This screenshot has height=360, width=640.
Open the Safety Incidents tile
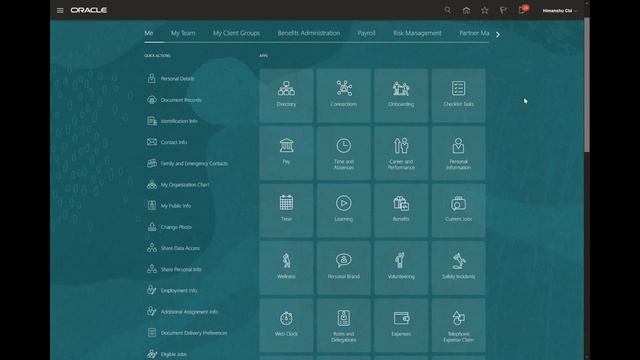click(x=458, y=268)
